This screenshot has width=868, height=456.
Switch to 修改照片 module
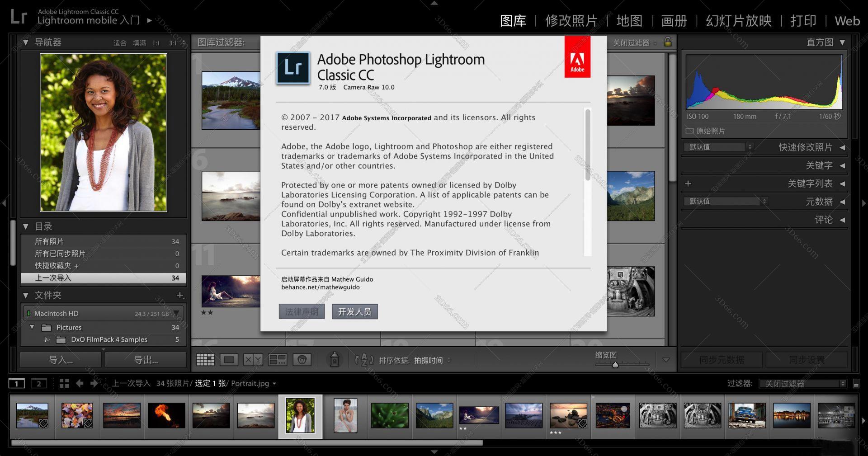click(x=571, y=21)
